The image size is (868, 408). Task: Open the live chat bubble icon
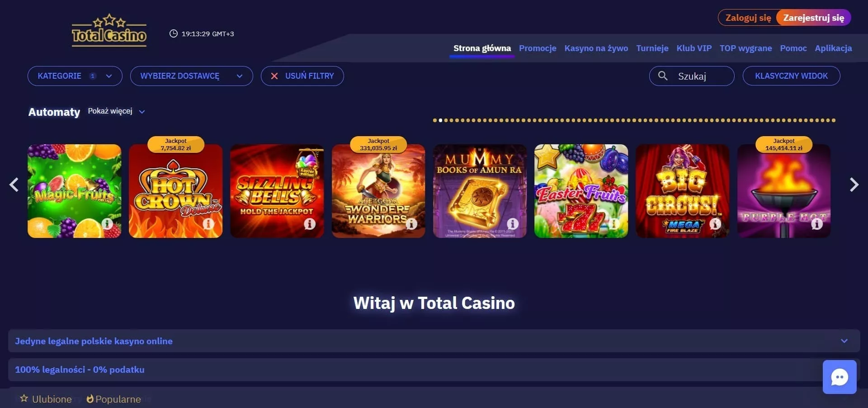840,377
